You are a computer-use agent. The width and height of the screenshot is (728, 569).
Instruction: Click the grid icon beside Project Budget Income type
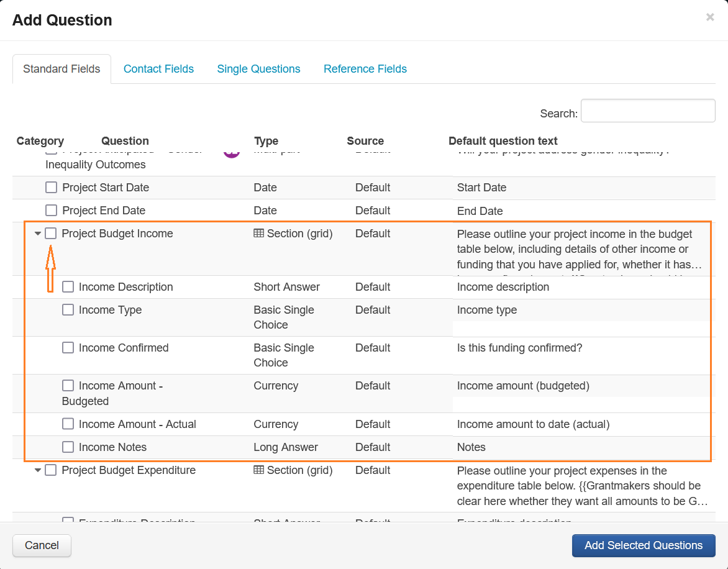pos(259,234)
